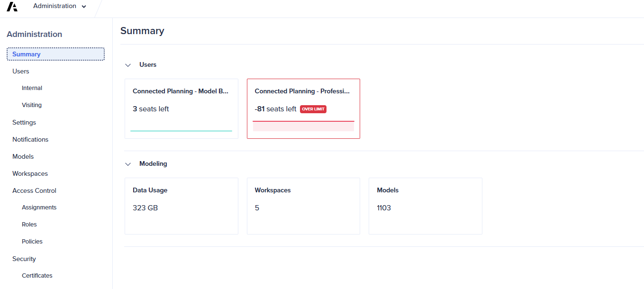Click the Administration sidebar heading
The width and height of the screenshot is (644, 289).
click(x=34, y=34)
